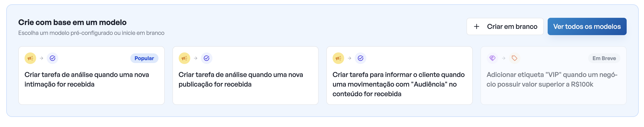The width and height of the screenshot is (644, 127).
Task: Click checkmark task icon on intimação card
Action: 53,58
